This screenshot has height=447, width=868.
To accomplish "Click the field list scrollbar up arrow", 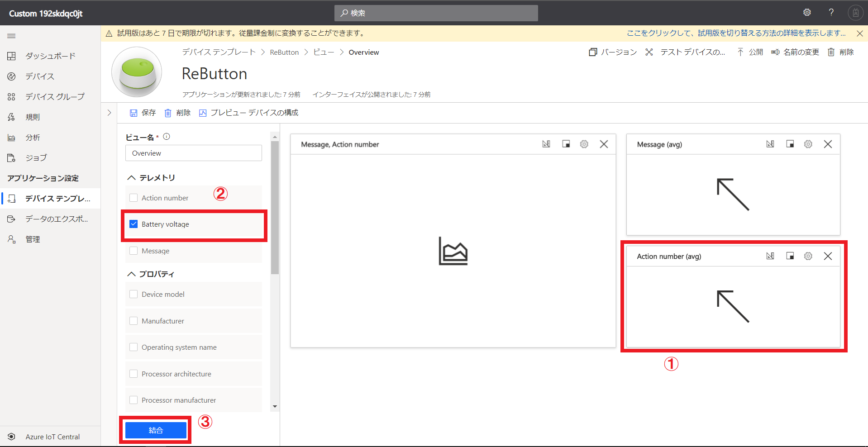I will click(275, 137).
